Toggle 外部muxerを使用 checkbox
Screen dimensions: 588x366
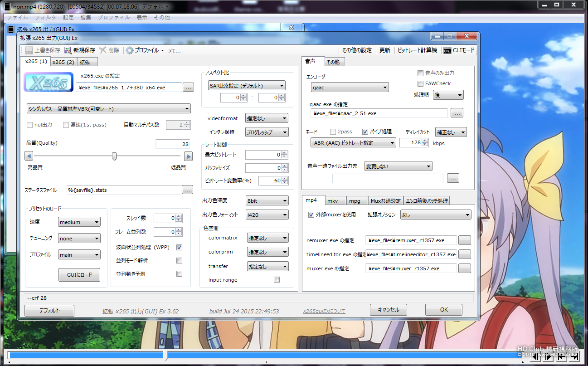coord(311,215)
